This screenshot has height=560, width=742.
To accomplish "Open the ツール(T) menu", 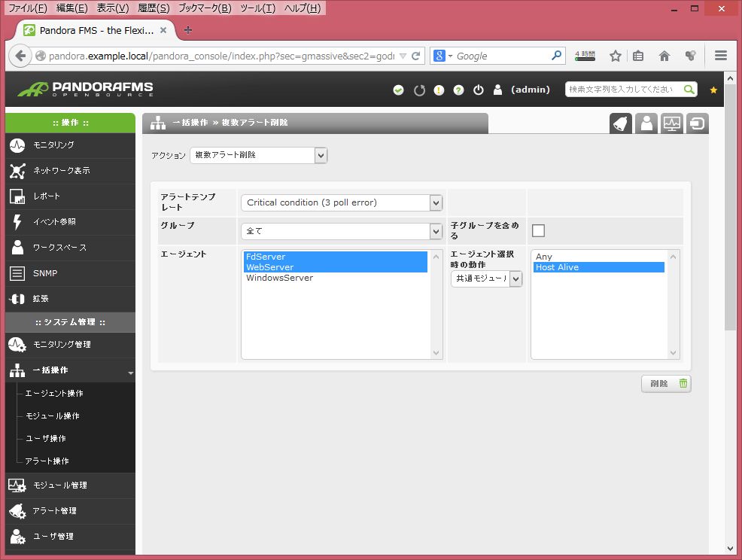I will pos(258,8).
